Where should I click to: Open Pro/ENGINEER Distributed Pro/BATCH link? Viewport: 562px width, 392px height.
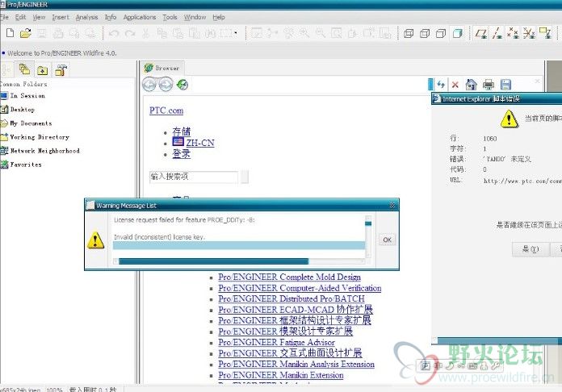(x=291, y=299)
